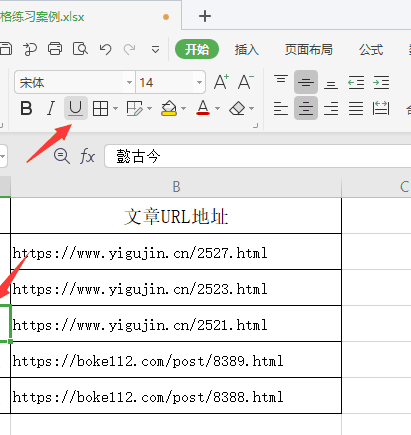Open the borders dropdown arrow
The width and height of the screenshot is (411, 435).
pyautogui.click(x=115, y=108)
